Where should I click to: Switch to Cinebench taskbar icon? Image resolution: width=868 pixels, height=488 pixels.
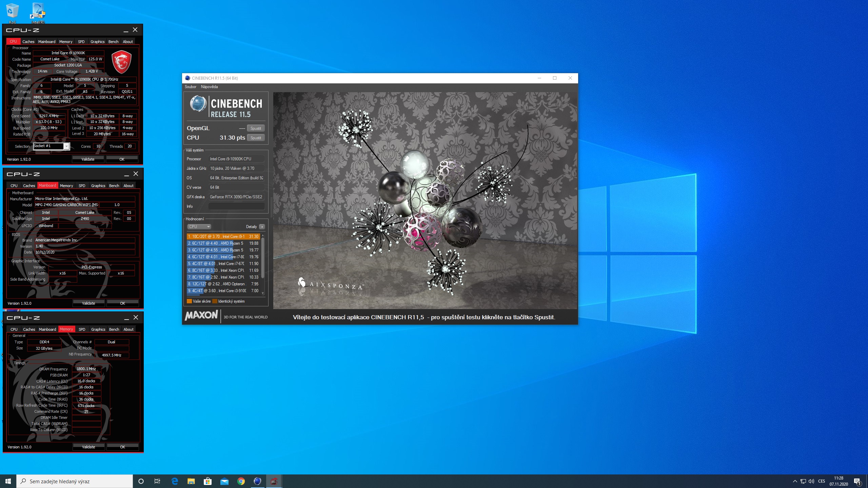point(257,481)
